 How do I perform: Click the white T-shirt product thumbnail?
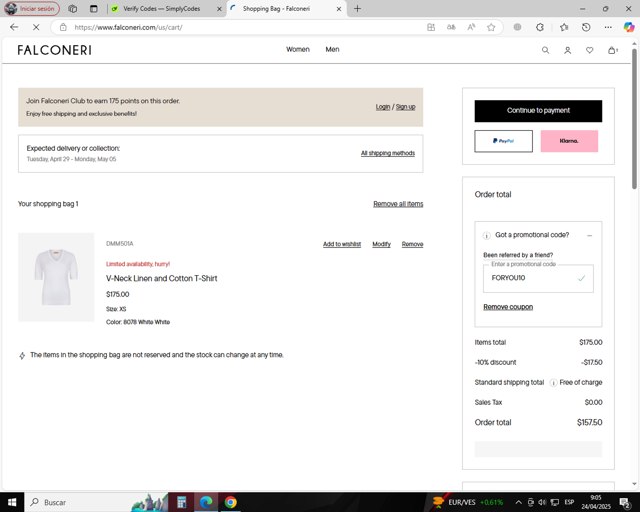coord(56,277)
